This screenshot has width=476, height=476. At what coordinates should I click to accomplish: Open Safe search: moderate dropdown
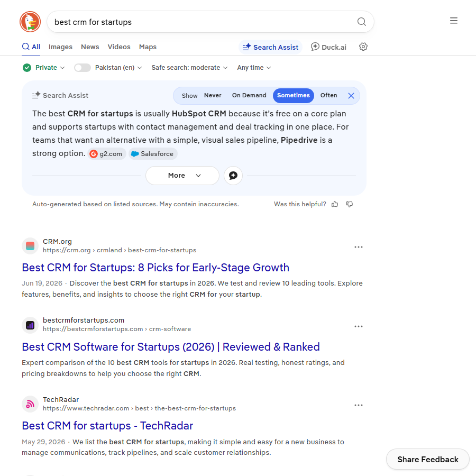point(189,68)
